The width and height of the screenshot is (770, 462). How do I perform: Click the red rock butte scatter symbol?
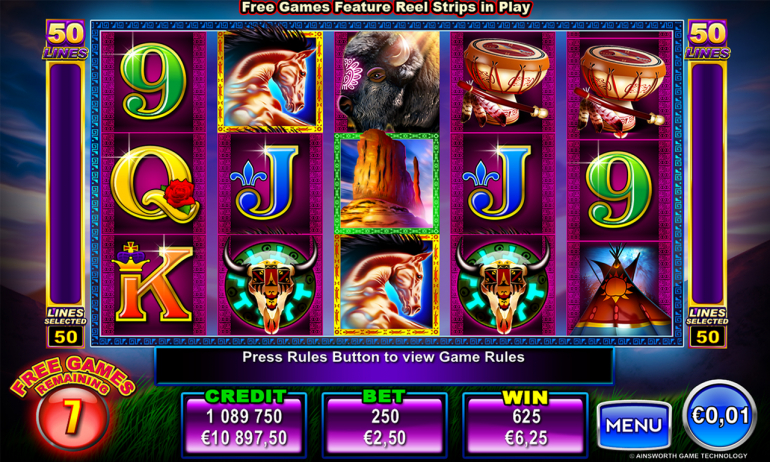tap(387, 183)
